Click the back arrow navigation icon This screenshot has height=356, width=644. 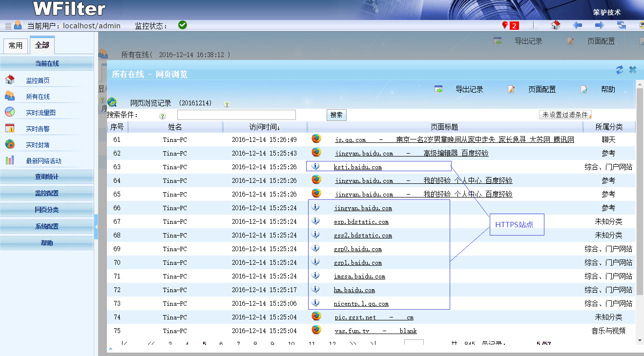578,25
